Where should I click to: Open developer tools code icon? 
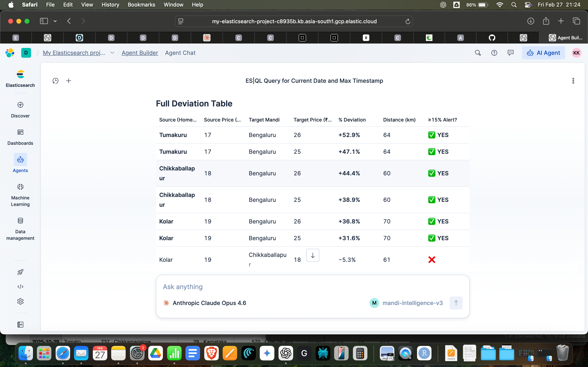20,287
